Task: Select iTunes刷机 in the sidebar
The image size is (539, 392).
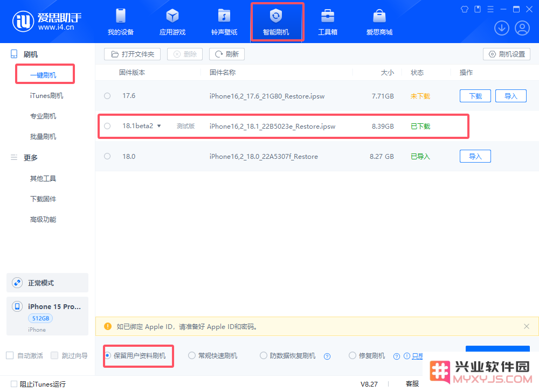Action: [x=46, y=96]
